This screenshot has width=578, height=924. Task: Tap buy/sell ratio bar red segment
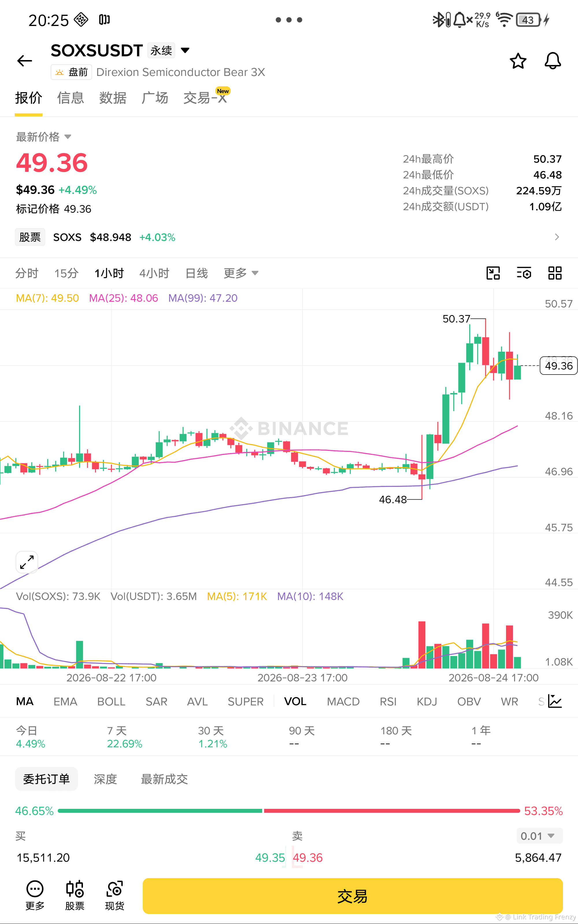392,811
